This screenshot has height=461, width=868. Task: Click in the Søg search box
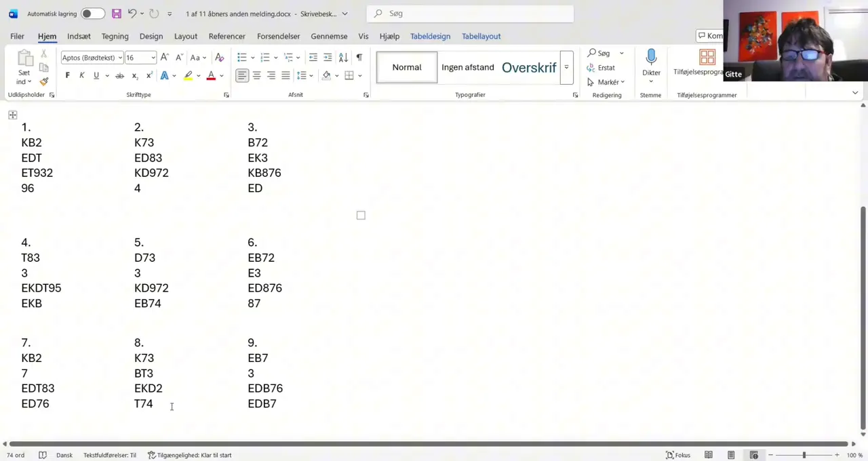475,14
